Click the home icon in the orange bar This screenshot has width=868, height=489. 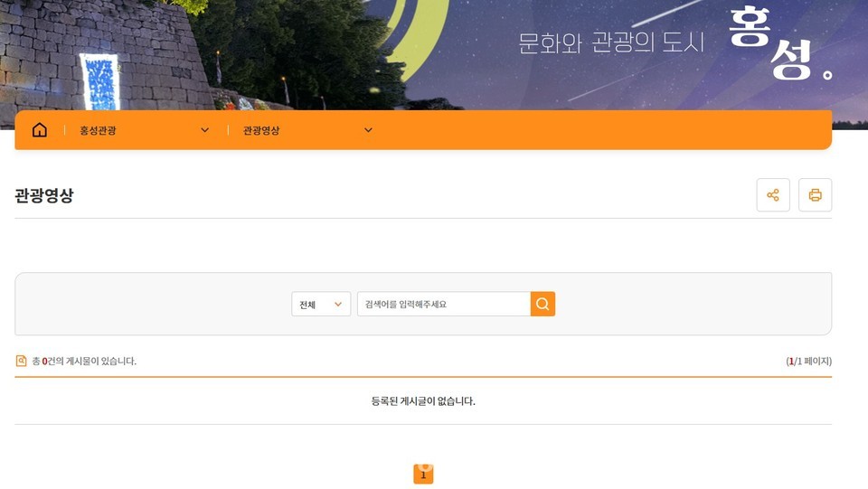pos(39,130)
